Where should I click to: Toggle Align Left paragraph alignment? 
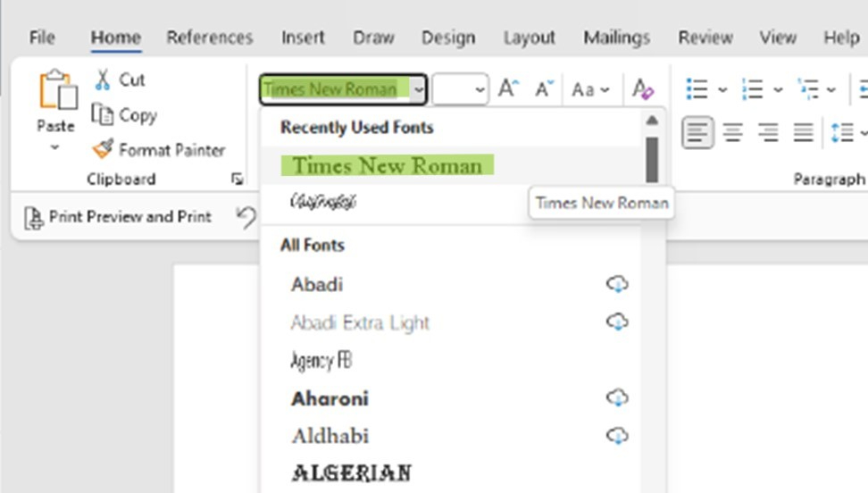coord(698,133)
